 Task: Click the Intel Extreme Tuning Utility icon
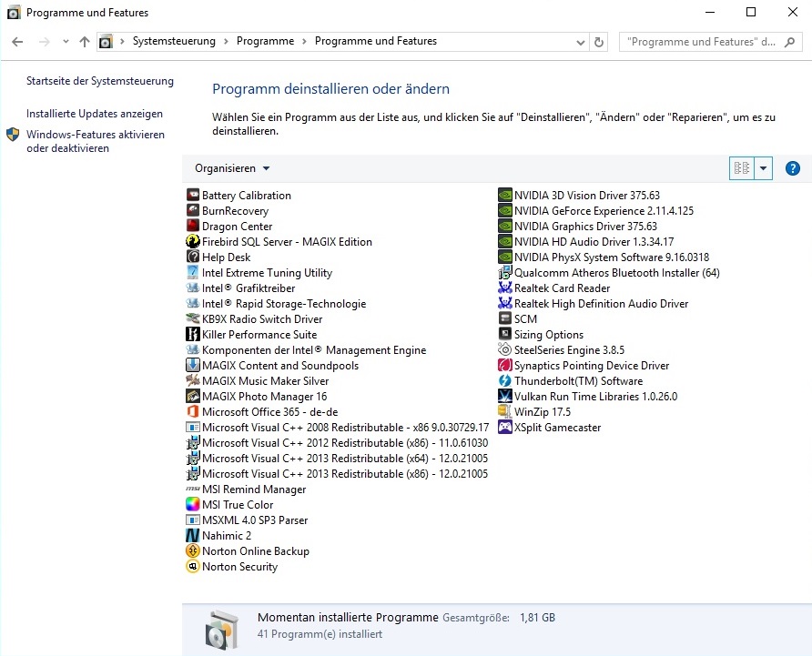pyautogui.click(x=193, y=272)
